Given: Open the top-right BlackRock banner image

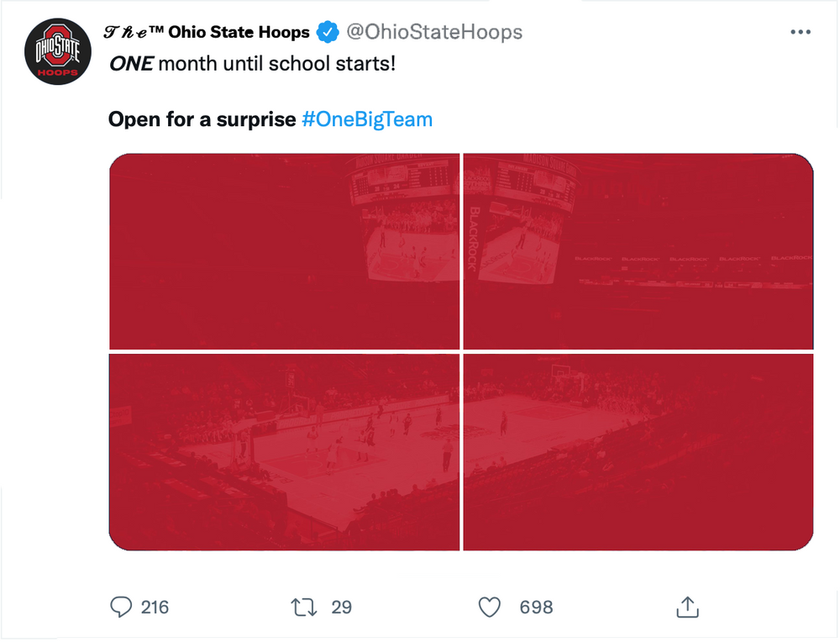Looking at the screenshot, I should (x=638, y=250).
